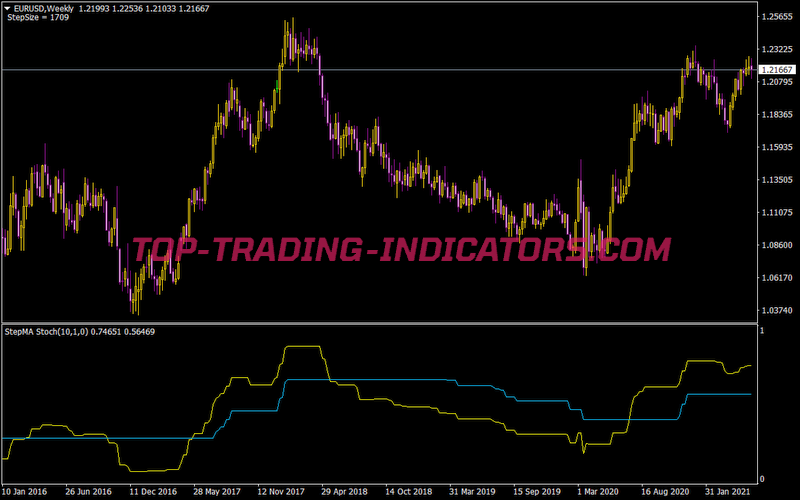
Task: Click the 1.23225 price scale value
Action: pyautogui.click(x=777, y=49)
